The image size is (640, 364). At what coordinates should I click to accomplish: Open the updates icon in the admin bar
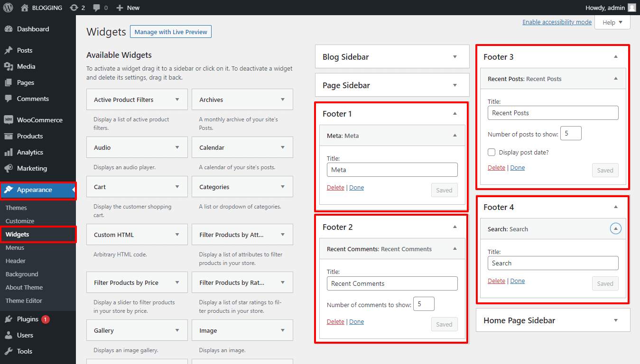(74, 8)
